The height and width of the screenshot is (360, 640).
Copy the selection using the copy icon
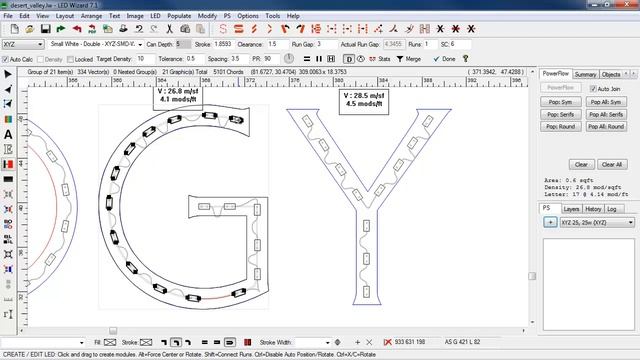pos(185,29)
